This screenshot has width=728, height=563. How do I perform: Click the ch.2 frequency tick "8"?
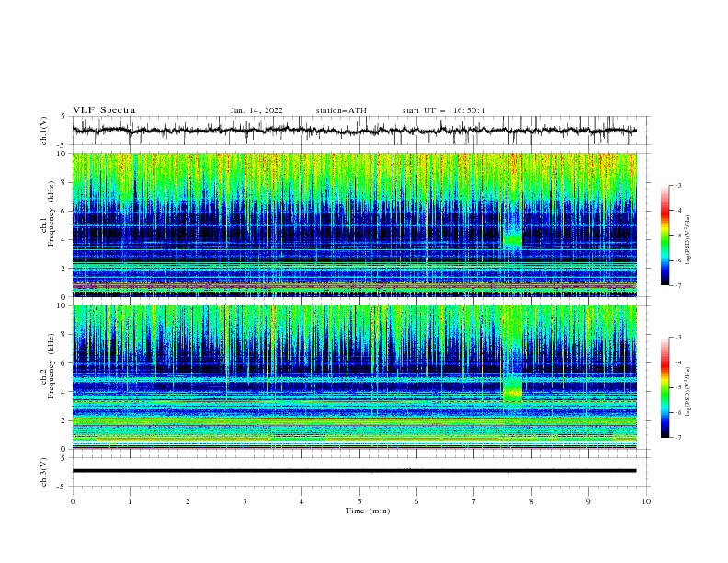click(x=64, y=335)
